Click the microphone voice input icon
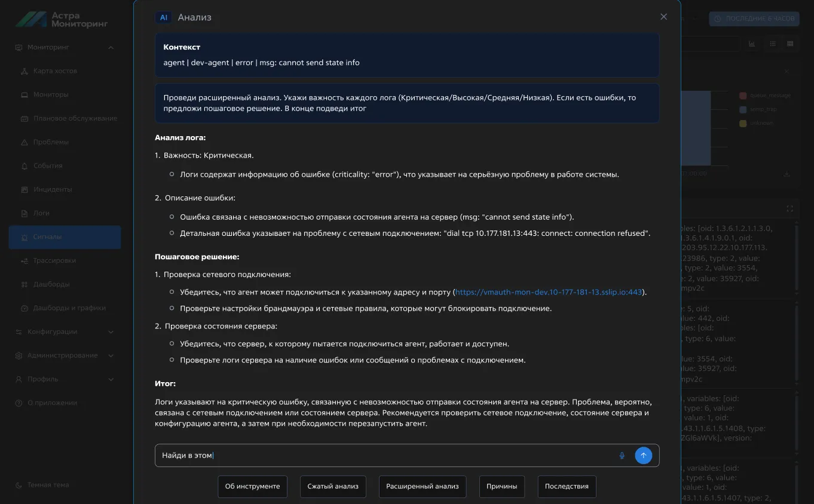This screenshot has height=504, width=814. point(622,456)
